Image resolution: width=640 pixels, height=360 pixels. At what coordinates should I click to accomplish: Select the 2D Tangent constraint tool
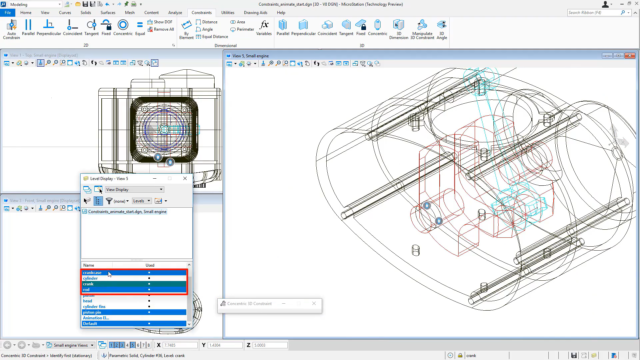91,28
